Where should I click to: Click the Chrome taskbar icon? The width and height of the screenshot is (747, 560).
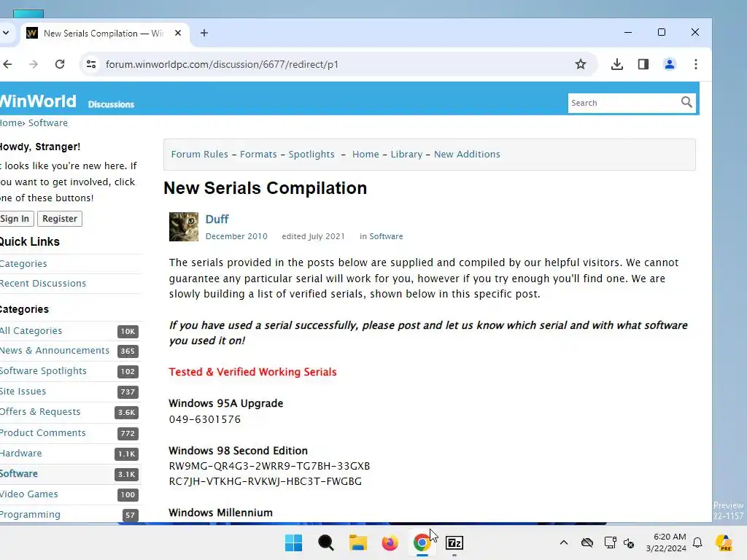422,542
